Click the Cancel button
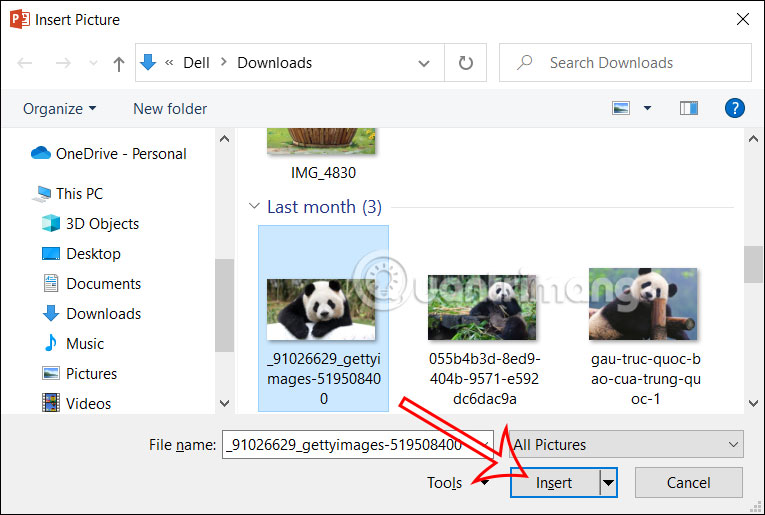Viewport: 765px width, 515px height. 688,483
